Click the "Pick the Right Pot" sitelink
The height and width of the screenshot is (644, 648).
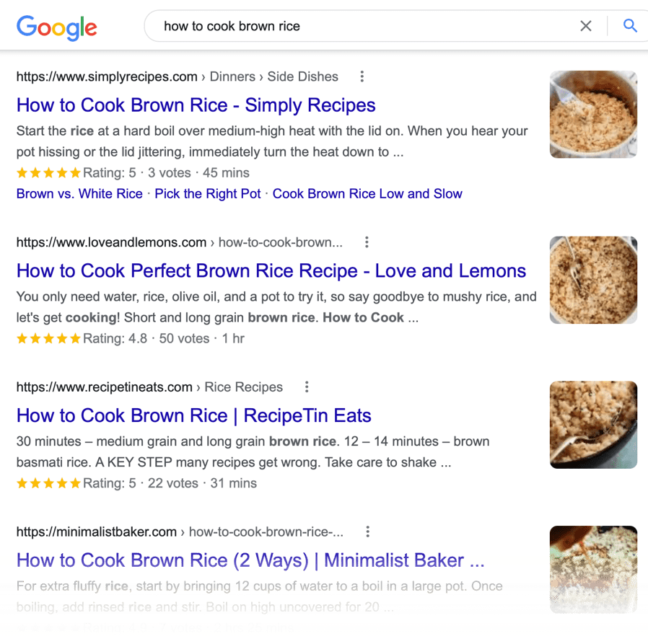pyautogui.click(x=207, y=193)
